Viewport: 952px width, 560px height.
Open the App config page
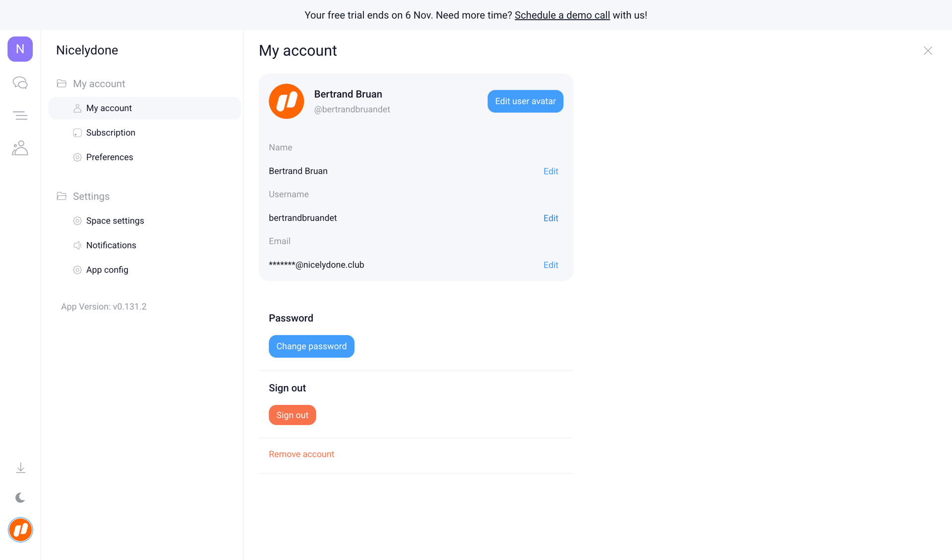point(107,270)
